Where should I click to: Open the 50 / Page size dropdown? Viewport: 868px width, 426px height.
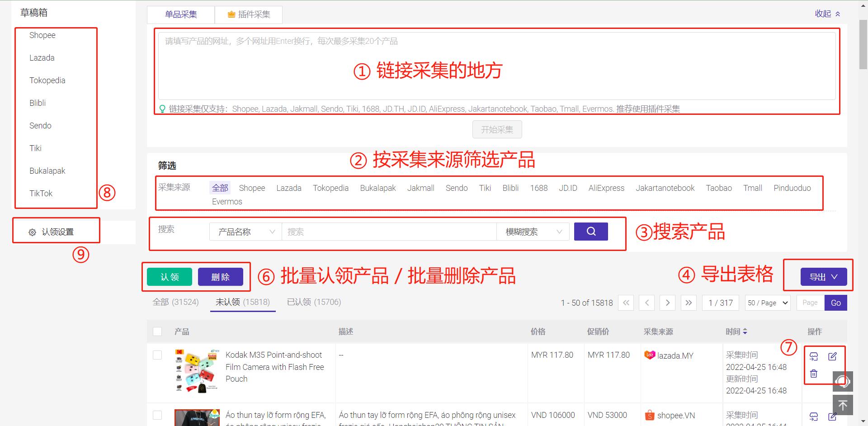[x=768, y=303]
